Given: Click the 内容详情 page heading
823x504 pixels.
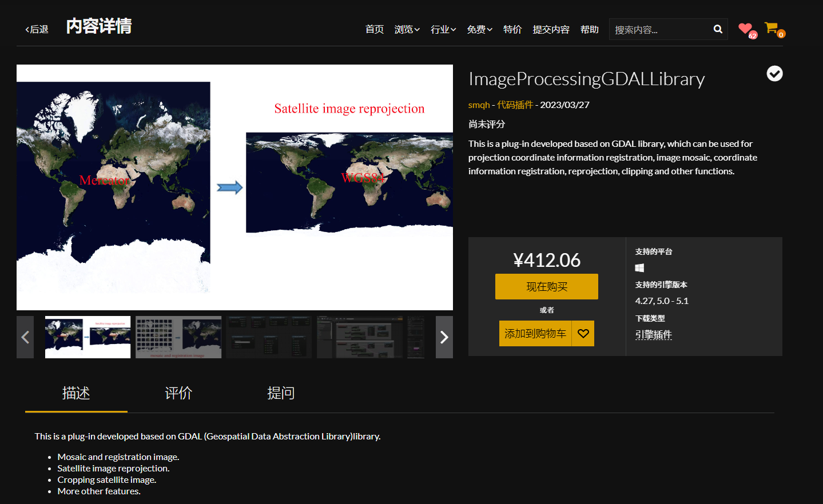Looking at the screenshot, I should coord(99,26).
